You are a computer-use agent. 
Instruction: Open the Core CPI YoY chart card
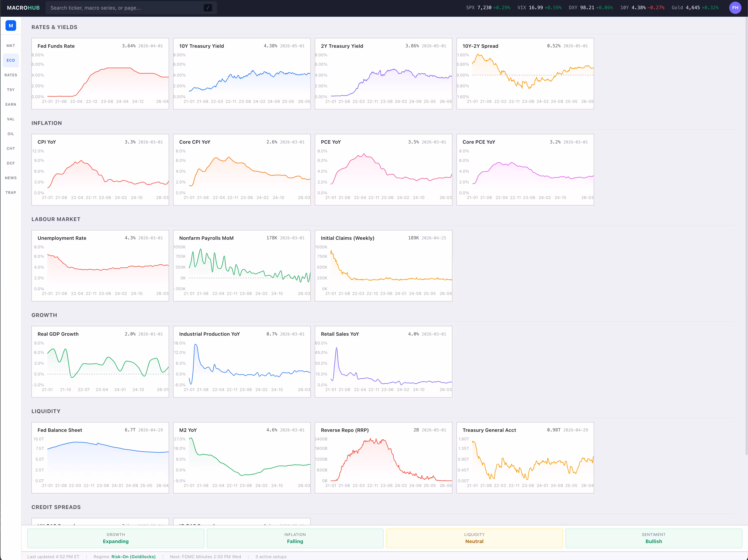[x=242, y=170]
